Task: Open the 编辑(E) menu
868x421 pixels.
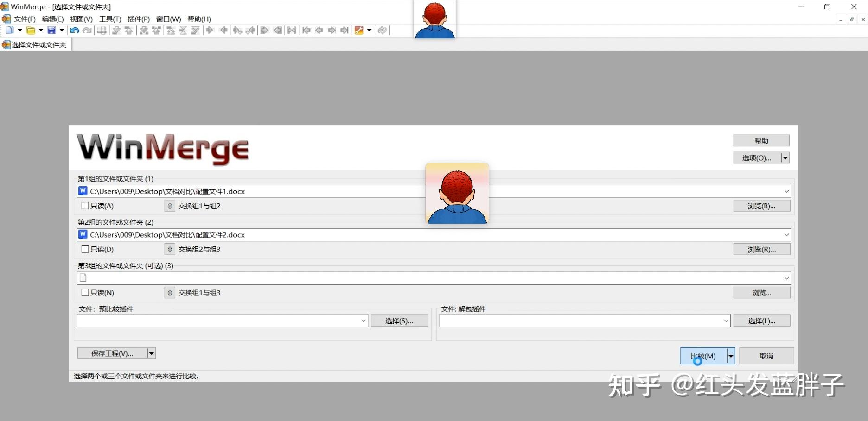Action: [x=53, y=19]
